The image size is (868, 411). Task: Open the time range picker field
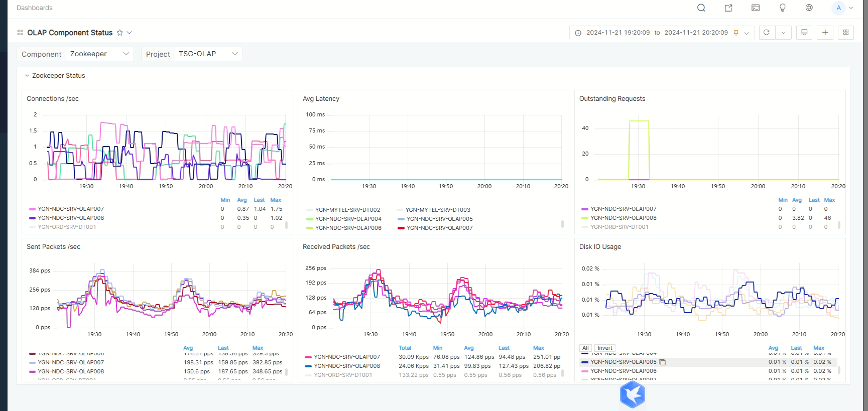pos(657,33)
